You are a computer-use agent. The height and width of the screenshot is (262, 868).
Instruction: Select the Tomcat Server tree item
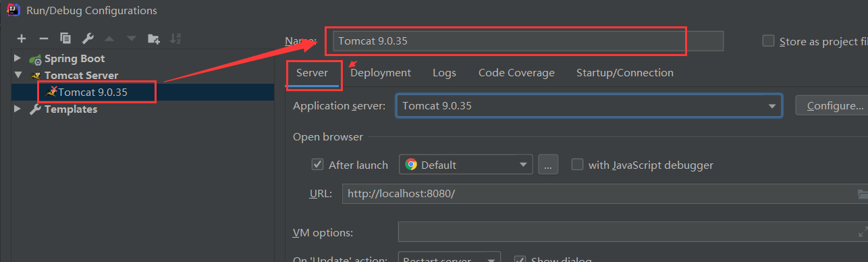point(81,76)
